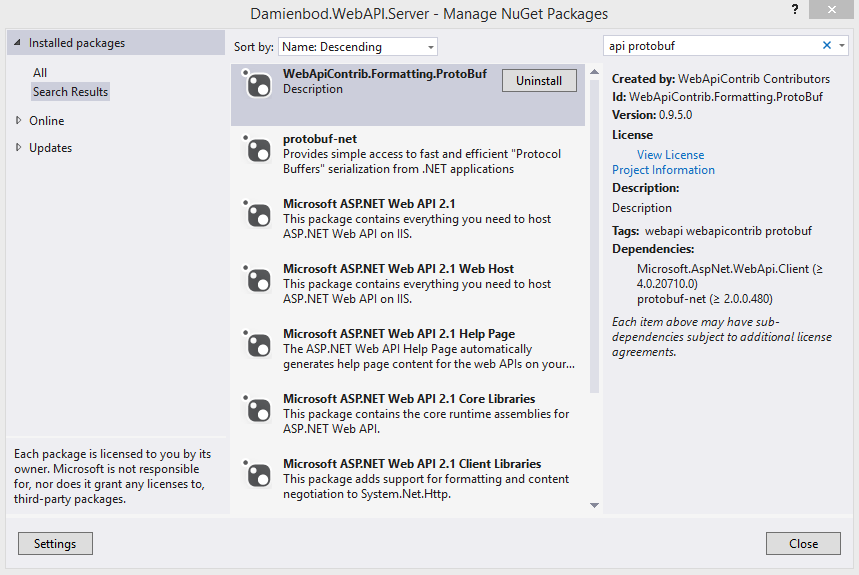Collapse the Installed packages section
The height and width of the screenshot is (575, 859).
click(x=15, y=44)
